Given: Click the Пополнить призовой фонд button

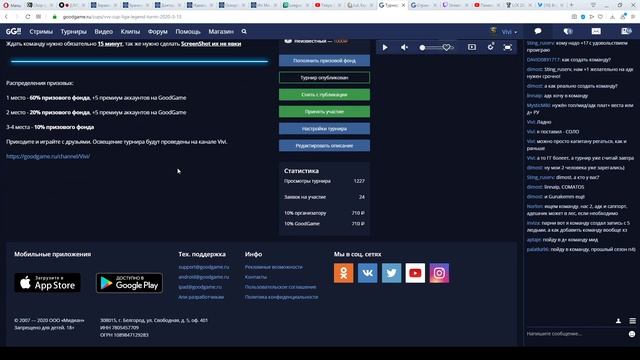Looking at the screenshot, I should 324,60.
